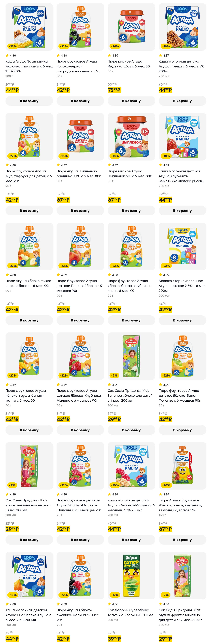The height and width of the screenshot is (644, 209).
Task: Open Пюре Агуша яблоко-тыква-персик-банан title link
Action: [x=29, y=283]
